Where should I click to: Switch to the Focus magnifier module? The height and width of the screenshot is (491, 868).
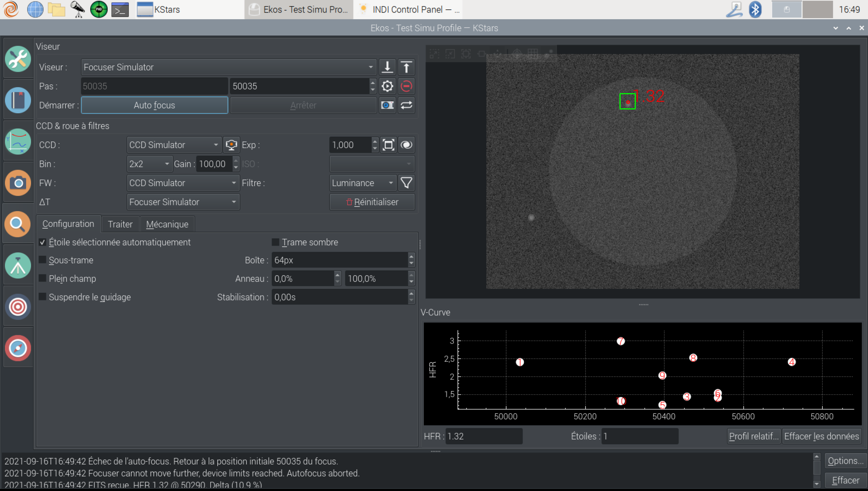pyautogui.click(x=17, y=224)
